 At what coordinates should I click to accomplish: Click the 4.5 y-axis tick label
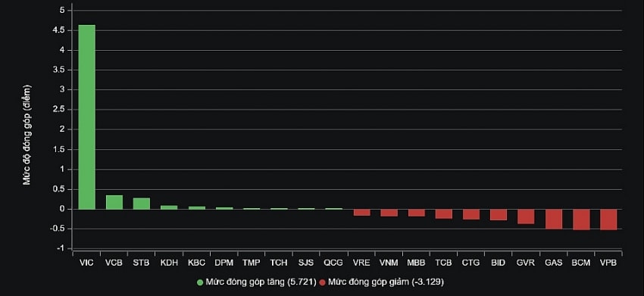[59, 30]
